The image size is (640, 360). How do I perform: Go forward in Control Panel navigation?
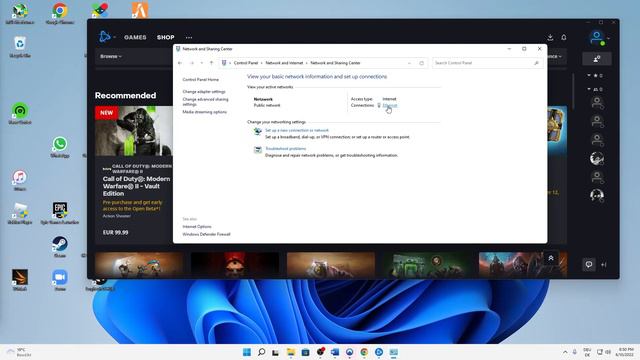[x=191, y=63]
